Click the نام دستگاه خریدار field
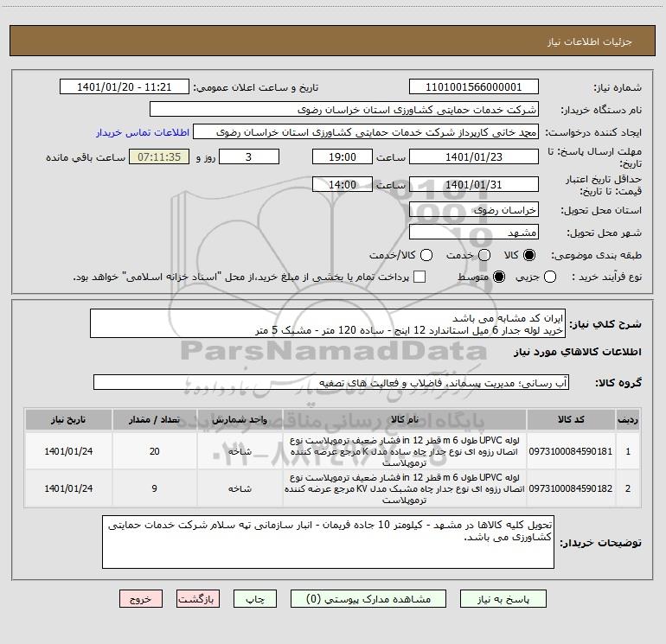Screen dimensions: 666x644 pos(344,110)
